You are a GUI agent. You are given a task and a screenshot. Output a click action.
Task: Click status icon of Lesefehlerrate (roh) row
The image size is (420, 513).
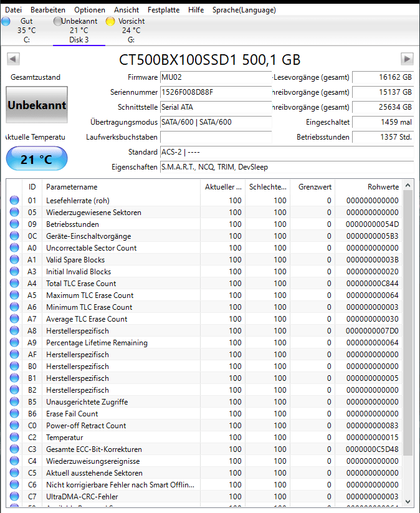[14, 200]
